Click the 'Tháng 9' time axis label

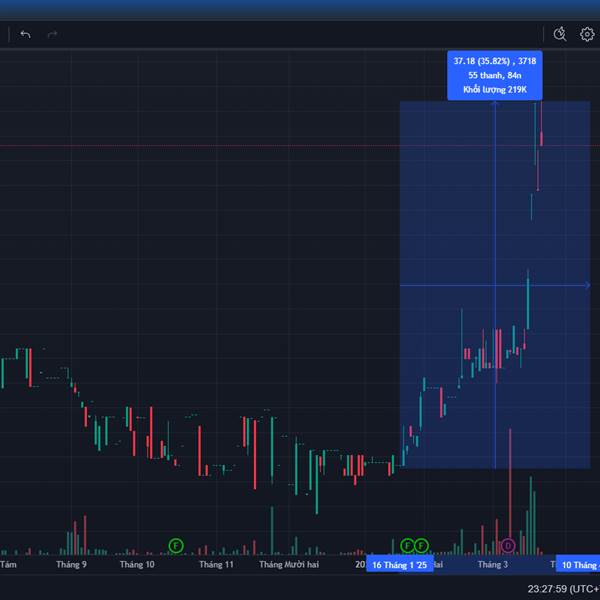71,564
